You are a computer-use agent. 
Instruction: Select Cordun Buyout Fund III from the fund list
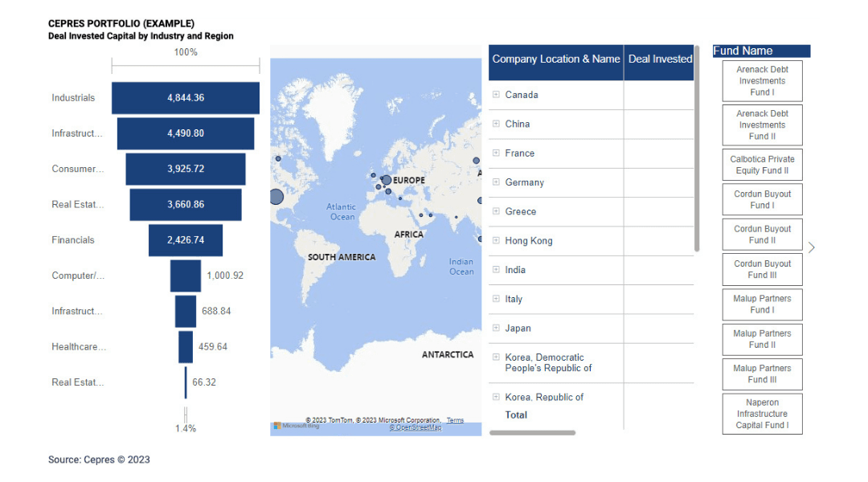[x=762, y=269]
